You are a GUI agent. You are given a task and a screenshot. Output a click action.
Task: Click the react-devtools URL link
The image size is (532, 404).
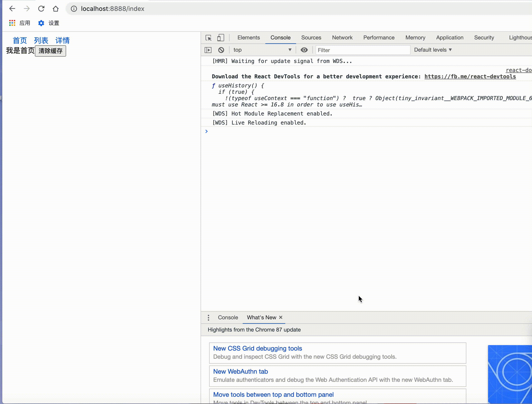point(470,77)
